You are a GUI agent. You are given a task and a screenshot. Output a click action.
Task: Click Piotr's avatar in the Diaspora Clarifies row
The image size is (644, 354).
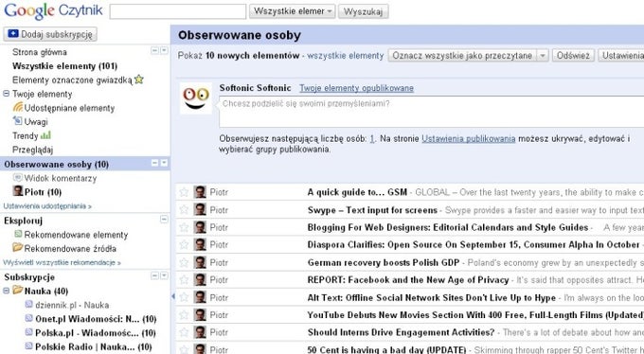click(200, 244)
